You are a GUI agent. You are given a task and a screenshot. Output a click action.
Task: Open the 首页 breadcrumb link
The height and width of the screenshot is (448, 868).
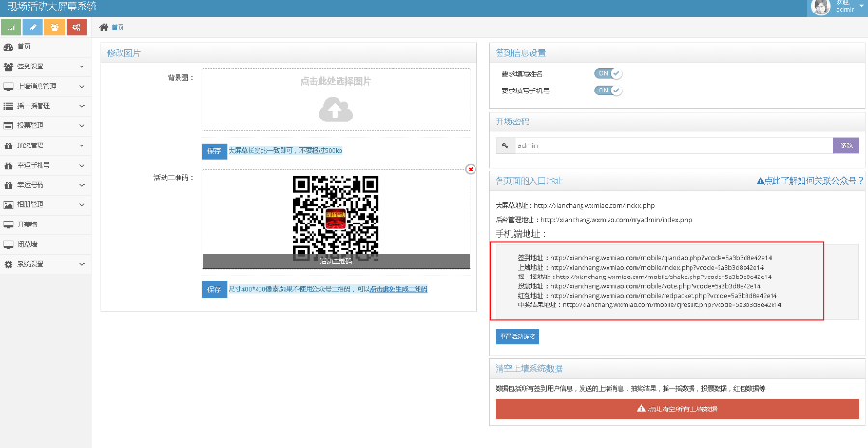118,27
